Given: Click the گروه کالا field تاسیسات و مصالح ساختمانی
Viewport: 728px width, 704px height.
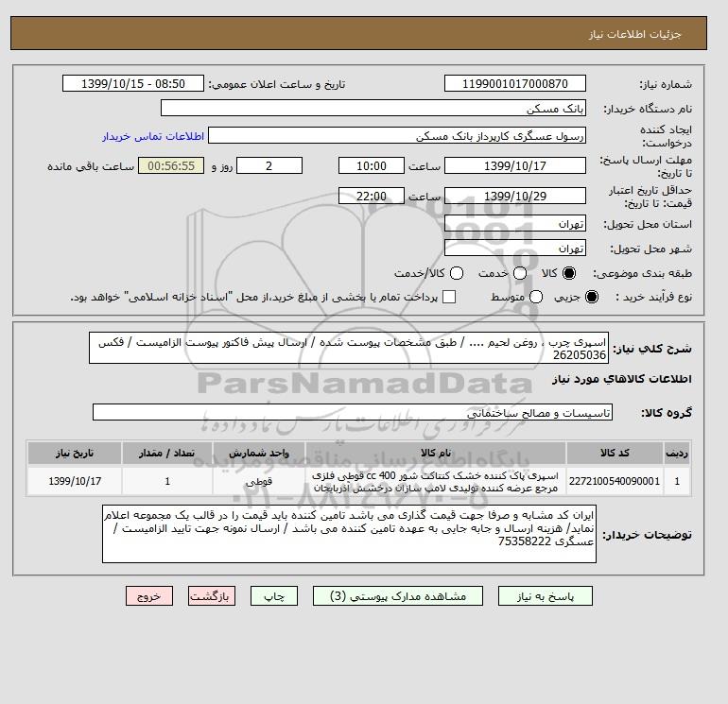Looking at the screenshot, I should pos(353,412).
